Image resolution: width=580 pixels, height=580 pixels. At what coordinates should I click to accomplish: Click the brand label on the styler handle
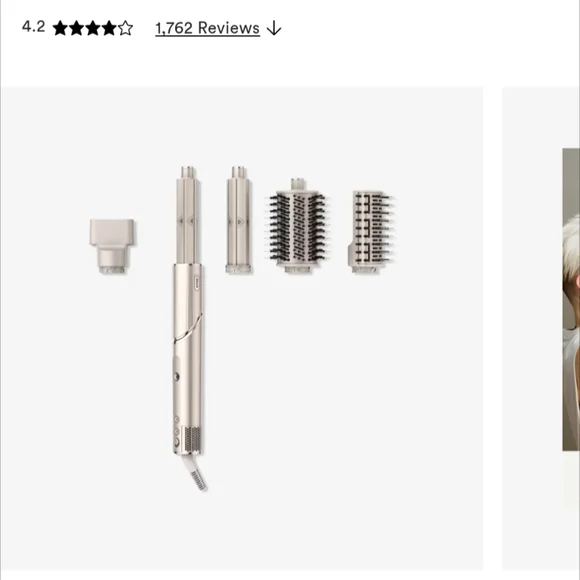tap(197, 283)
